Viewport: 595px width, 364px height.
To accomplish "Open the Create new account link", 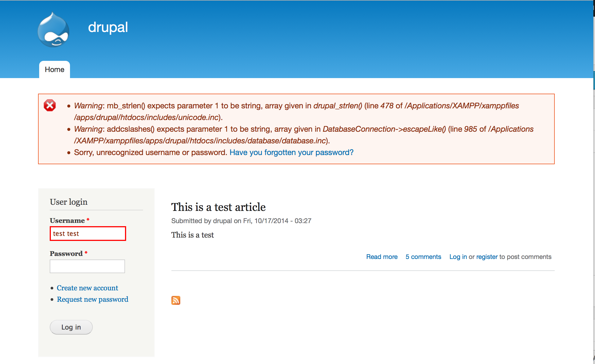I will 87,288.
